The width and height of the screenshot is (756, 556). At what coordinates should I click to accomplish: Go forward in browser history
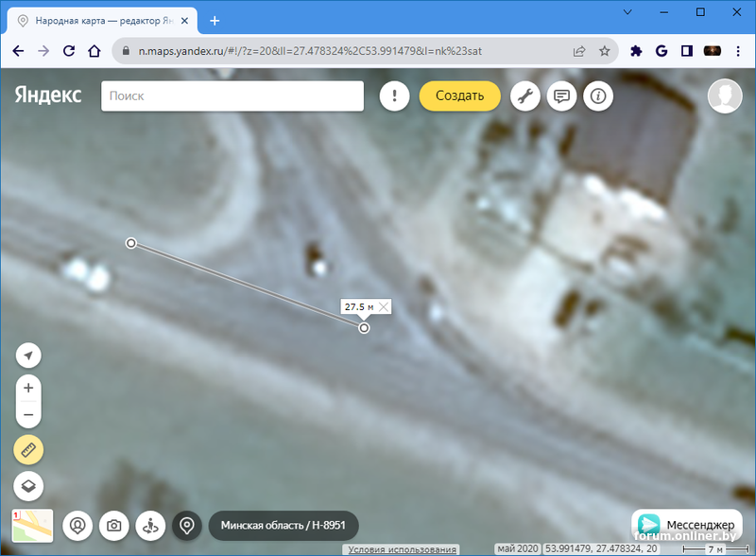(x=43, y=51)
